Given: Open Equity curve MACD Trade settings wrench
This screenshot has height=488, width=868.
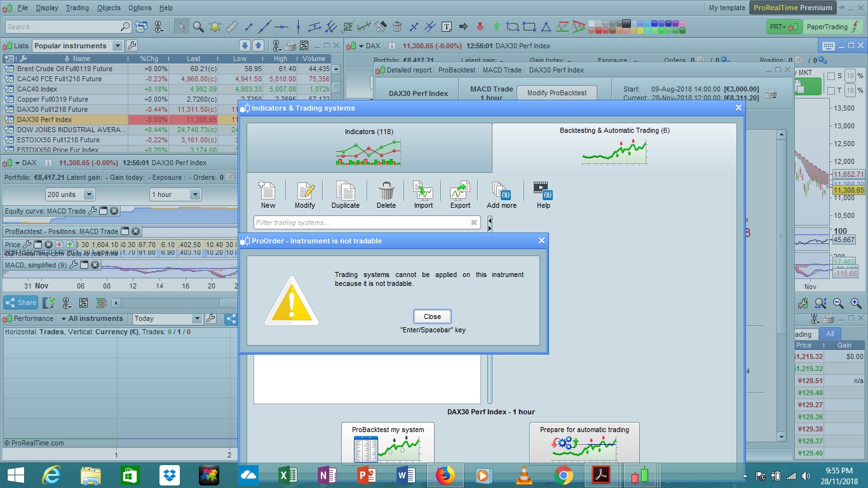Looking at the screenshot, I should click(92, 211).
